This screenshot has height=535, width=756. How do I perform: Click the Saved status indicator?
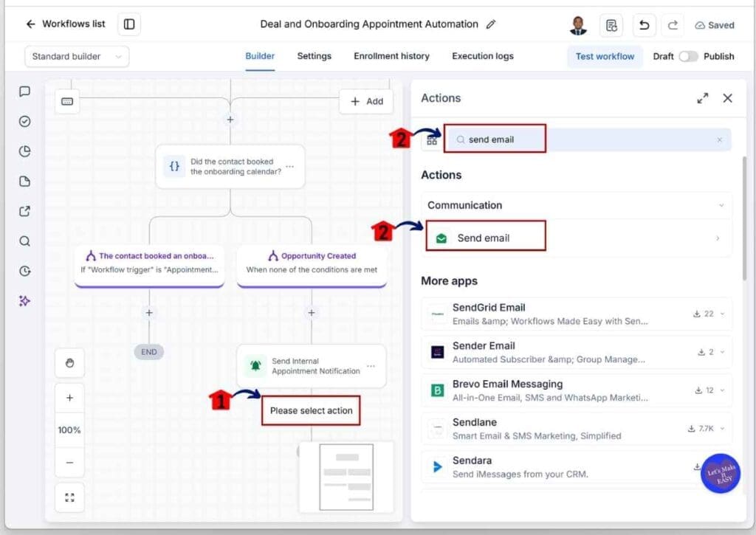point(715,25)
